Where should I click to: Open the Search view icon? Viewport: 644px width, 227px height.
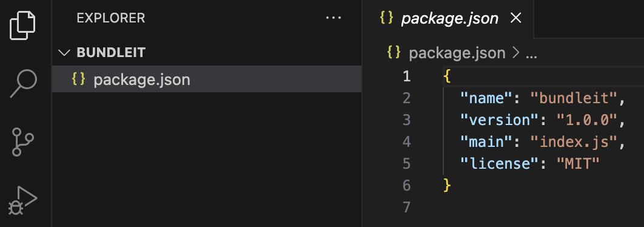[24, 84]
